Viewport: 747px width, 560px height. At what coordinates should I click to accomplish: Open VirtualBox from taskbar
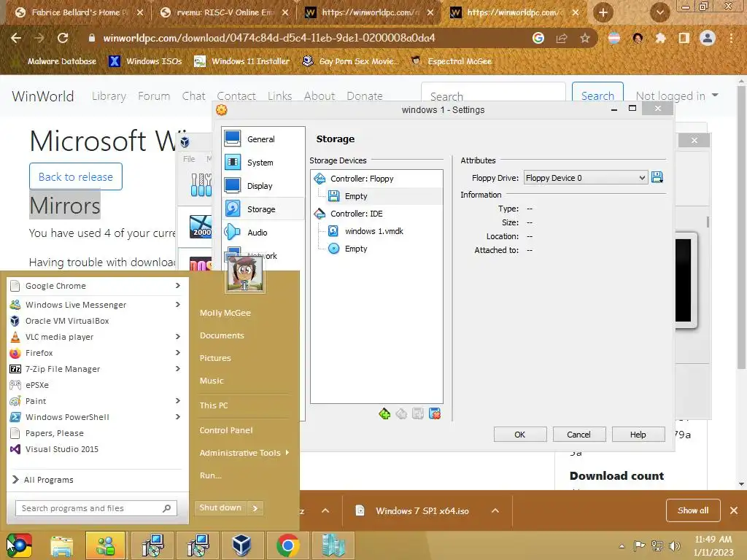tap(241, 545)
